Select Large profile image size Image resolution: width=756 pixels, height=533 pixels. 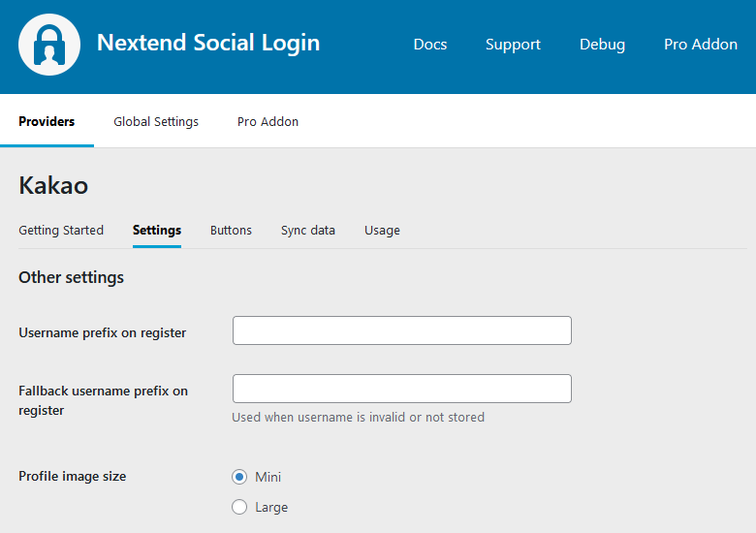pyautogui.click(x=240, y=507)
